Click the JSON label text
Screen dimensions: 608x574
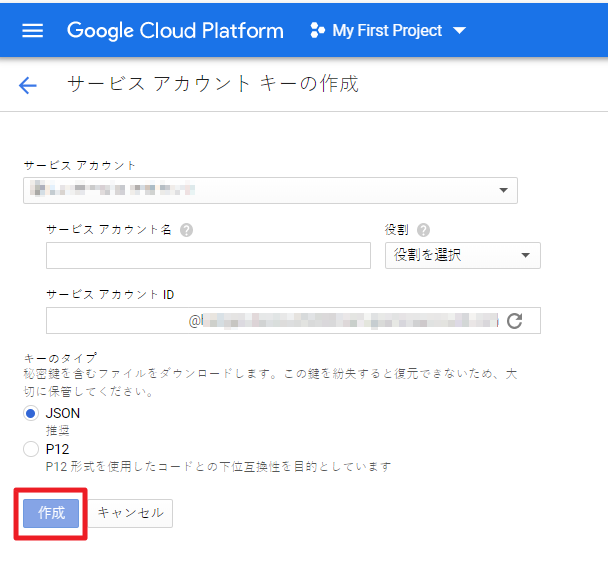pos(63,413)
